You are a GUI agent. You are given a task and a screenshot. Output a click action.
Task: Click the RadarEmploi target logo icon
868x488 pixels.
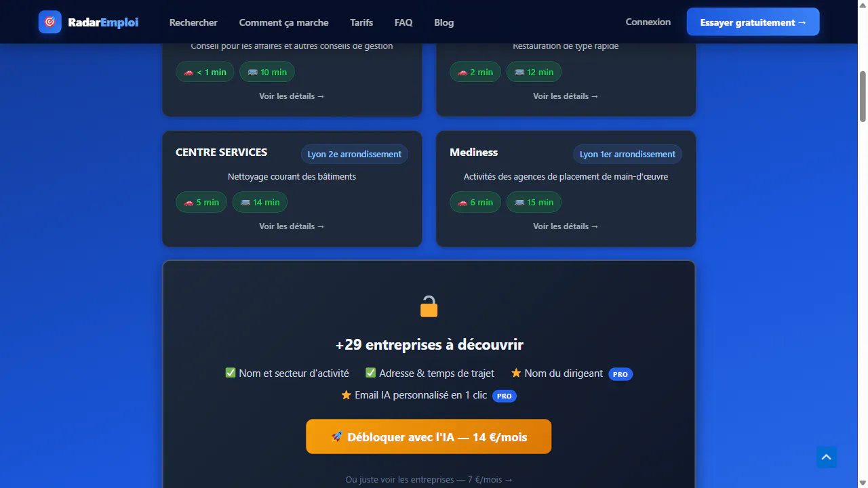coord(50,22)
